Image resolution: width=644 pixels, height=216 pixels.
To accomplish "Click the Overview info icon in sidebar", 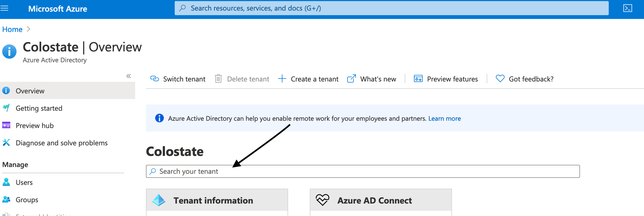I will pyautogui.click(x=6, y=90).
